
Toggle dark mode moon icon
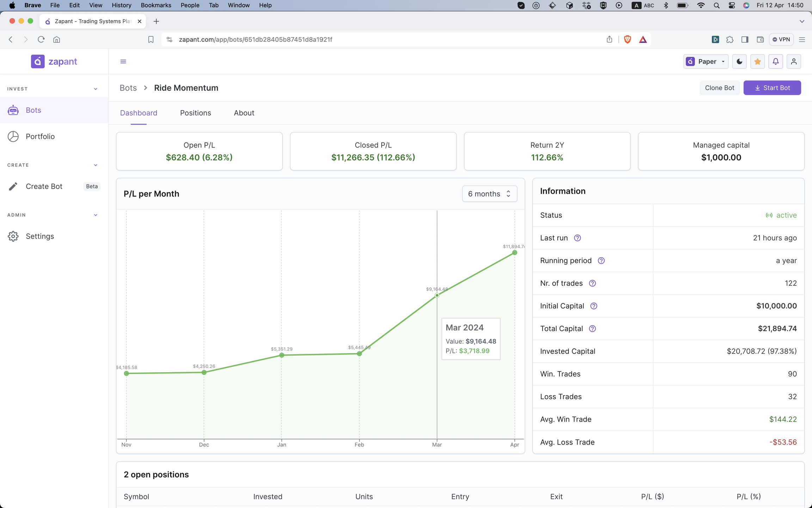[739, 61]
